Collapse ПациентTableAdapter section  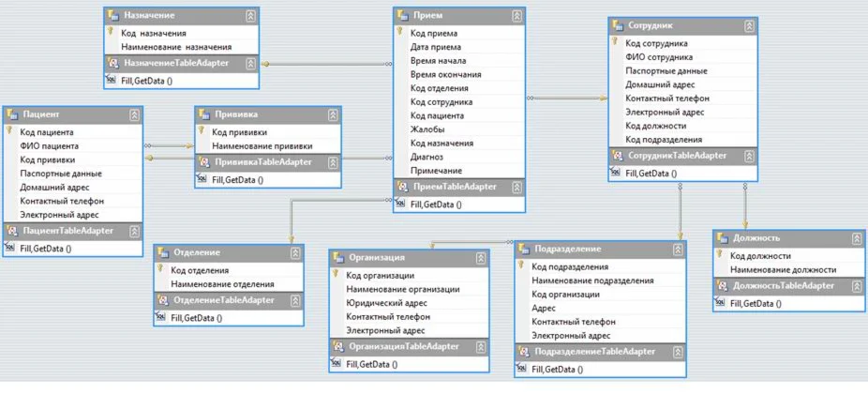(x=135, y=232)
